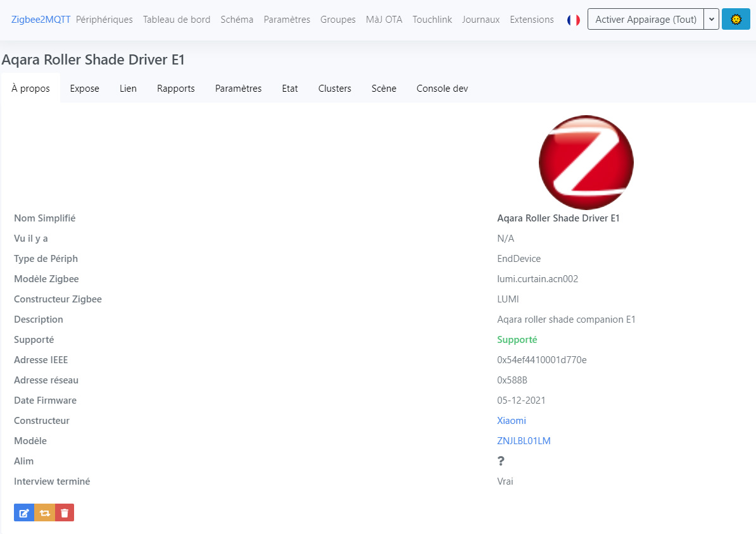Follow the Xiaomi manufacturer link
The height and width of the screenshot is (534, 756).
coord(512,421)
